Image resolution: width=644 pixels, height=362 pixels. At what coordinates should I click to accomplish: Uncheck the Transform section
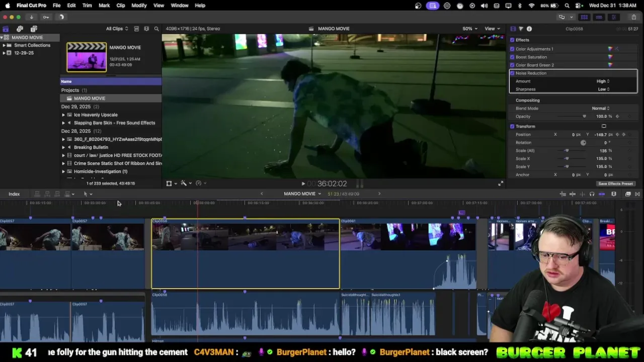tap(512, 126)
